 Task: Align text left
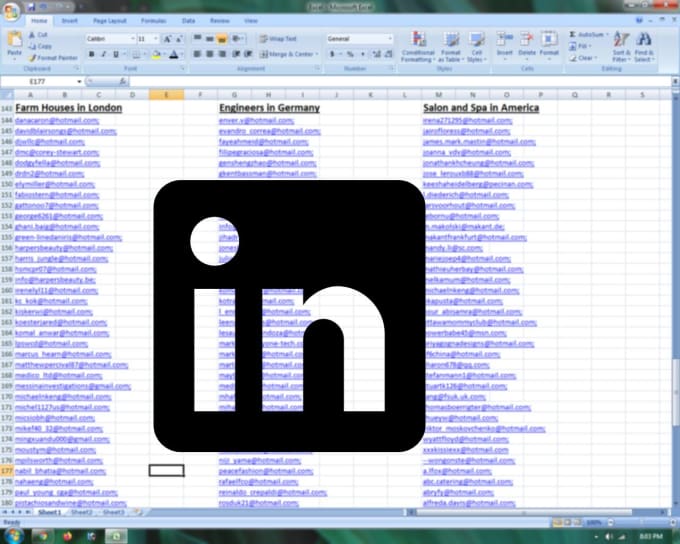197,54
